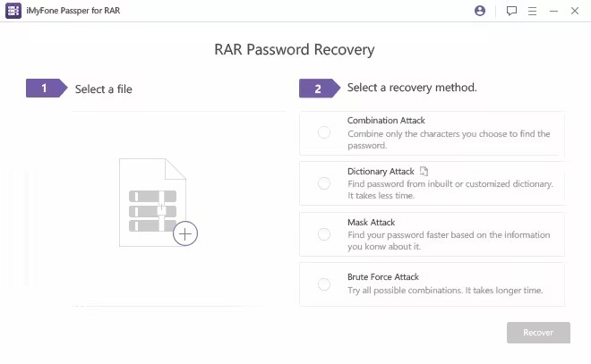The image size is (591, 364).
Task: Click the RAR archive file placeholder icon
Action: (x=152, y=201)
